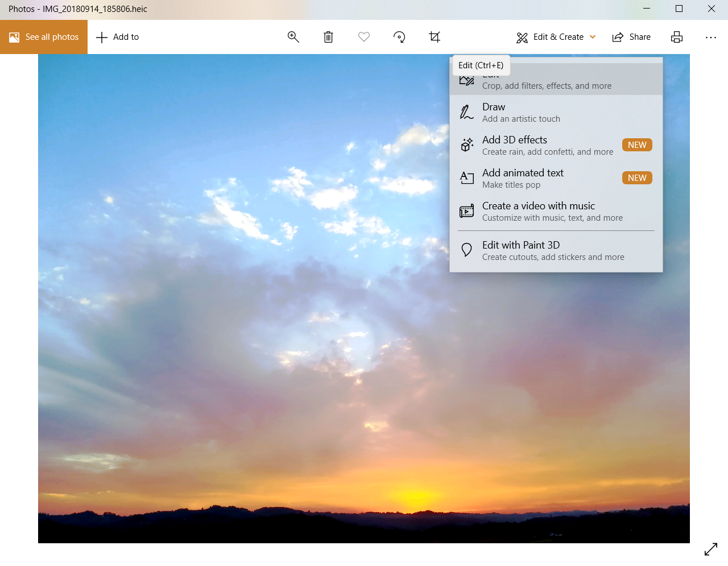This screenshot has width=728, height=566.
Task: Go back to See all photos
Action: (44, 37)
